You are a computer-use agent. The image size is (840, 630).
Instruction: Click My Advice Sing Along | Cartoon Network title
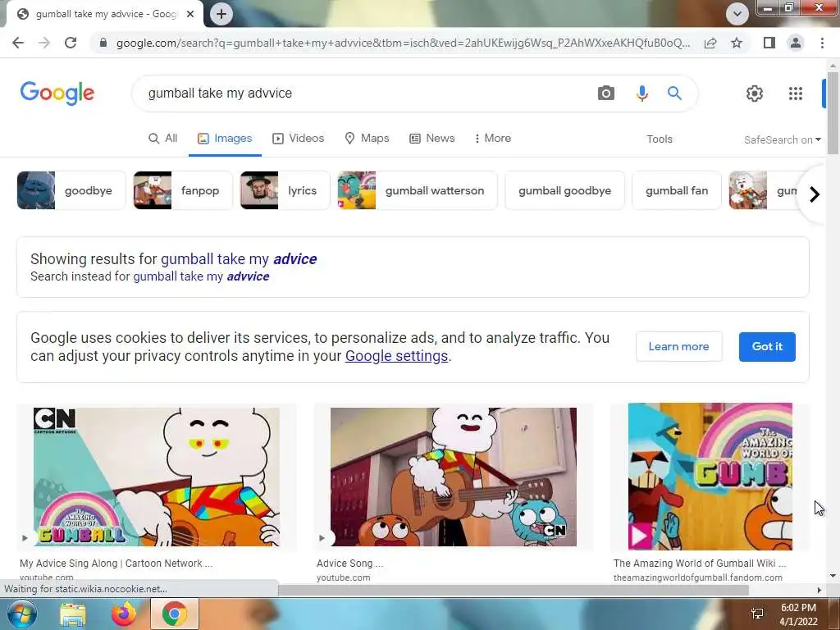116,564
